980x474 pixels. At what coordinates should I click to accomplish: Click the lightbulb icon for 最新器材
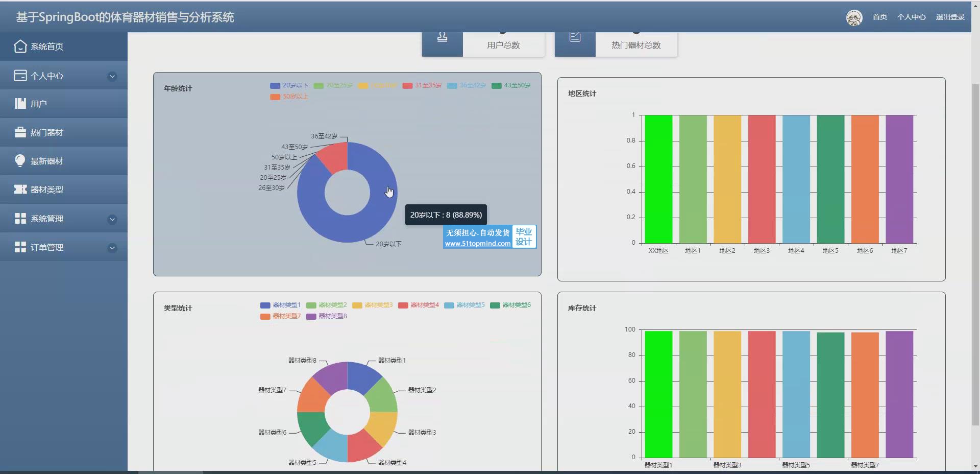(20, 161)
